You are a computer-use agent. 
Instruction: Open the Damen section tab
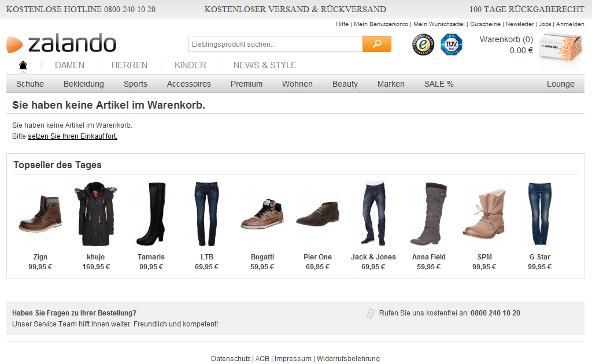69,65
